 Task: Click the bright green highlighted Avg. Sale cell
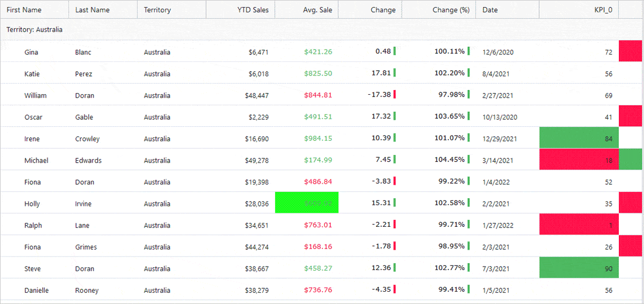click(x=307, y=203)
